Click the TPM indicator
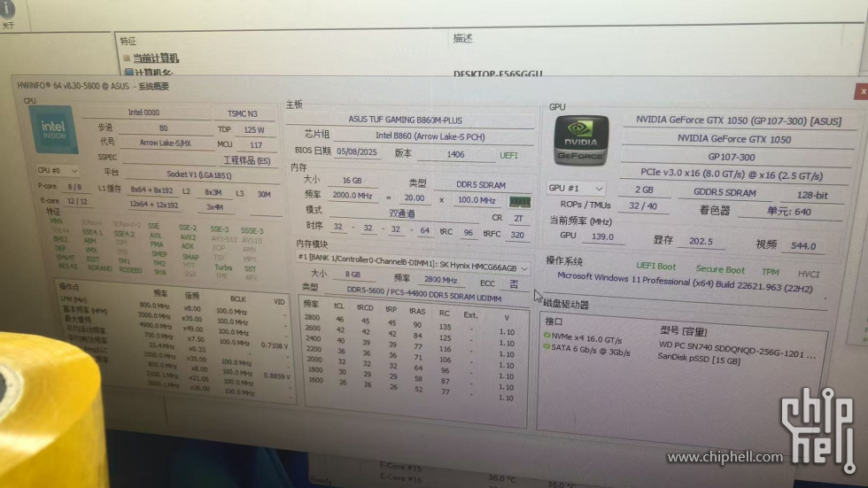Viewport: 868px width, 488px height. coord(770,272)
